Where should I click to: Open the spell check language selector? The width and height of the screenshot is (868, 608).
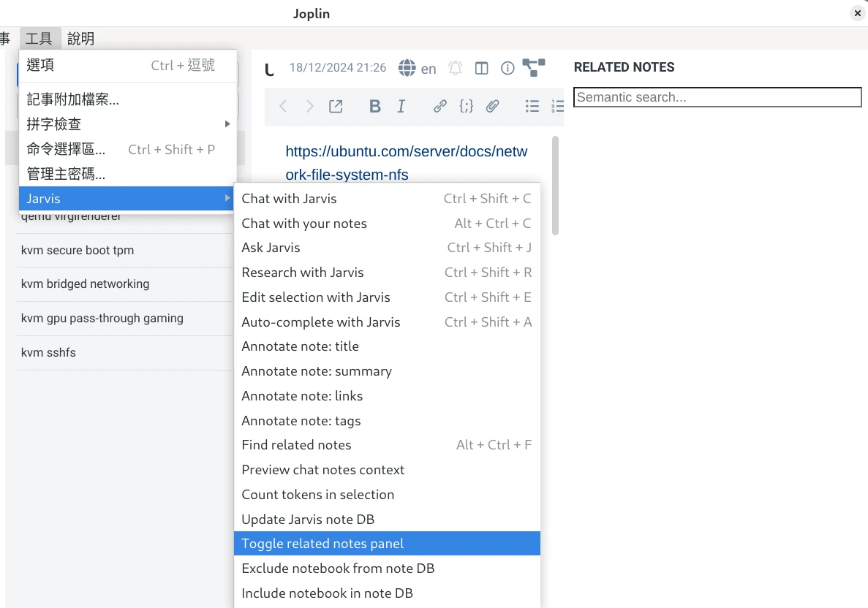(428, 67)
